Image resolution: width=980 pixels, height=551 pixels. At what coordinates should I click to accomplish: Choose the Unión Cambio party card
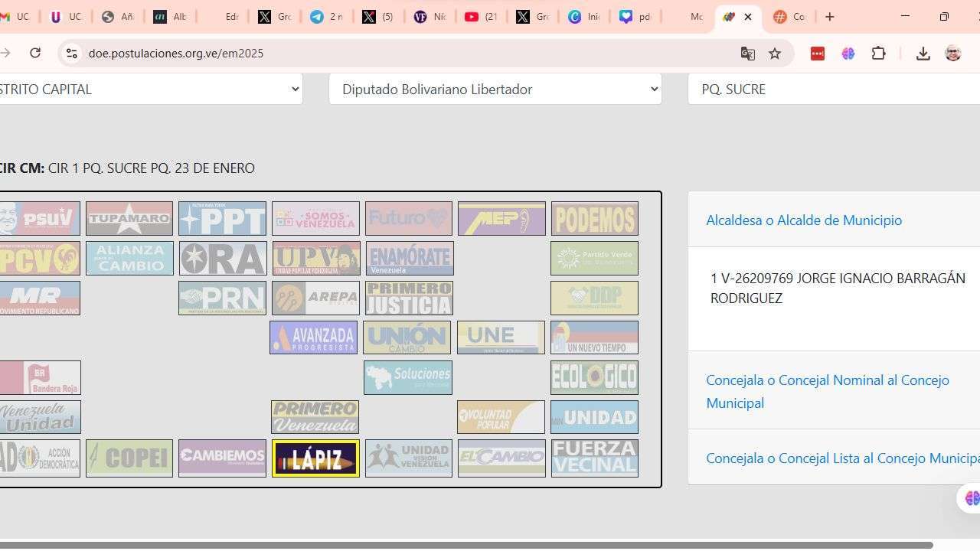coord(407,337)
